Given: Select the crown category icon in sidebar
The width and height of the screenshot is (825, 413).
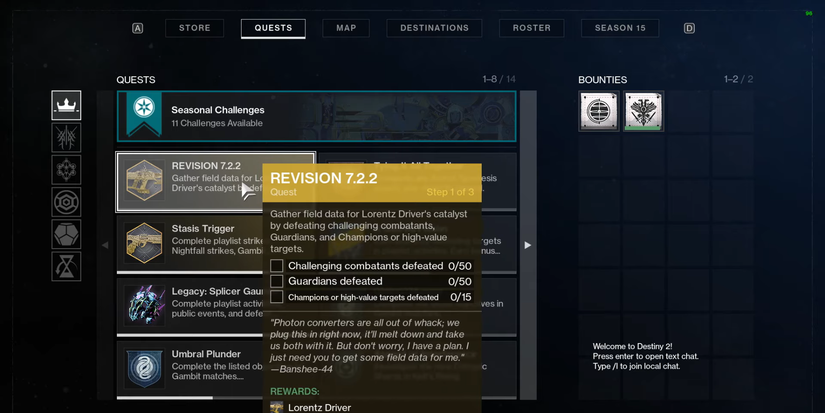Looking at the screenshot, I should [66, 105].
